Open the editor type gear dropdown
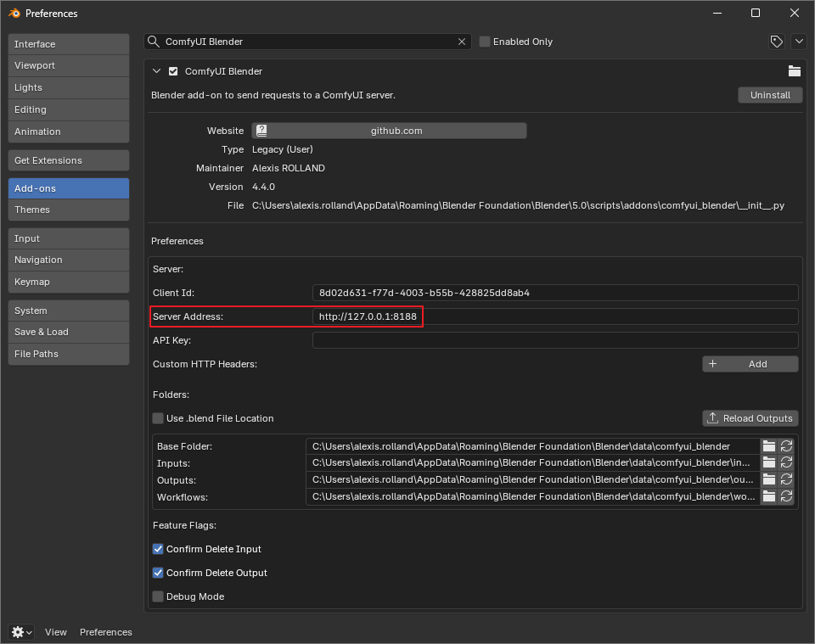This screenshot has width=815, height=644. (21, 632)
